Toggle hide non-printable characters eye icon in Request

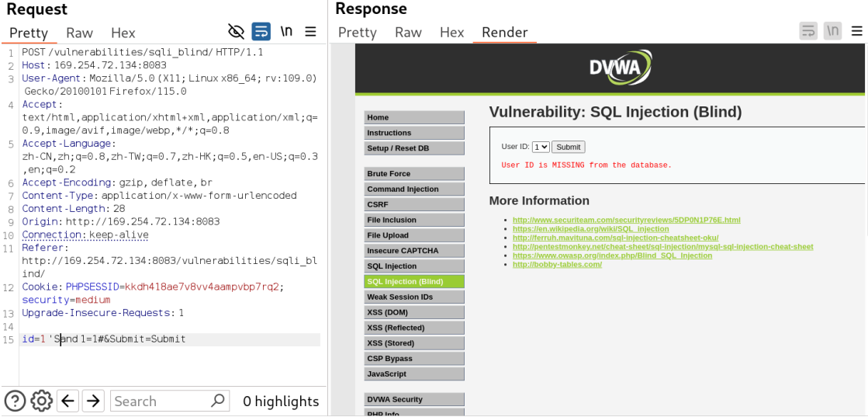237,32
